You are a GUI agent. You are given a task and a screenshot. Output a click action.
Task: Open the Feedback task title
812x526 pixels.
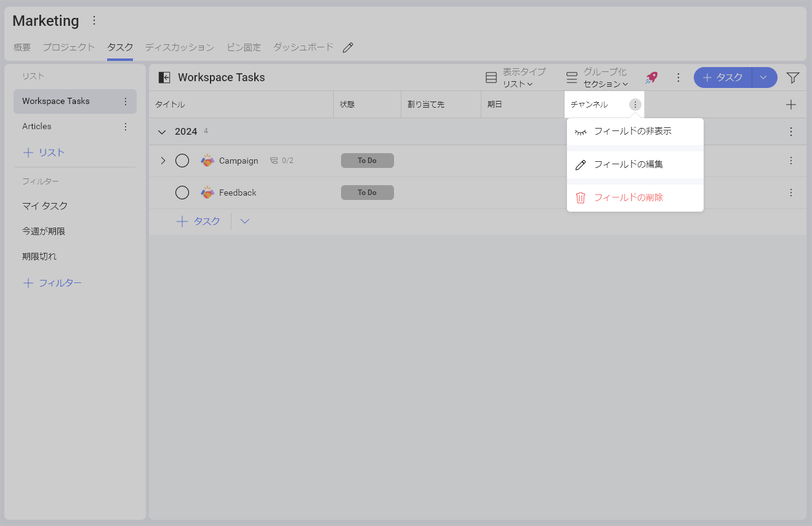coord(238,193)
